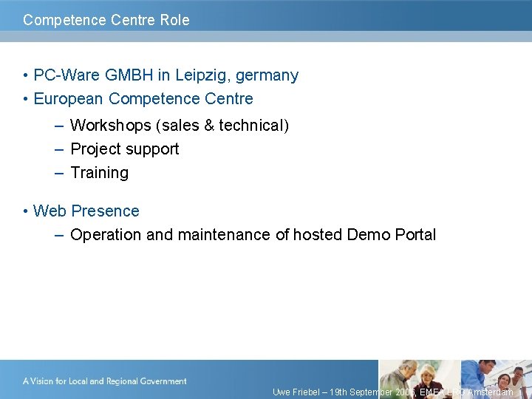Click the footer photo of the elderly couple

tap(419, 379)
